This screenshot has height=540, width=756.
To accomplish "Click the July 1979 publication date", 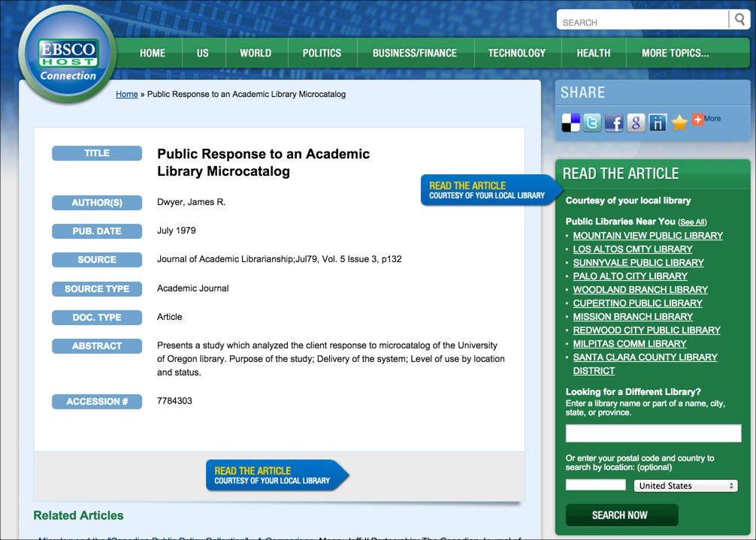I will (x=177, y=231).
